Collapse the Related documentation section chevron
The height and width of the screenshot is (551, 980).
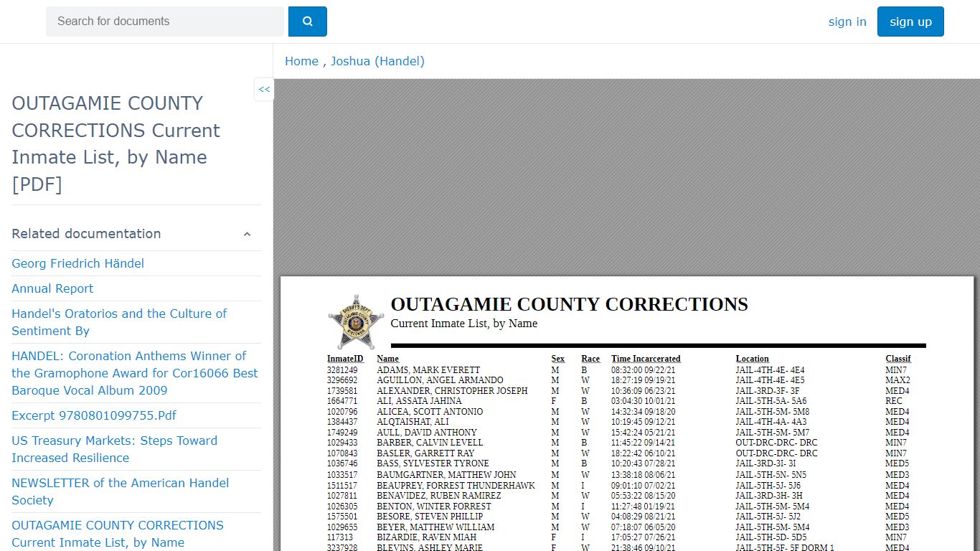pyautogui.click(x=247, y=234)
